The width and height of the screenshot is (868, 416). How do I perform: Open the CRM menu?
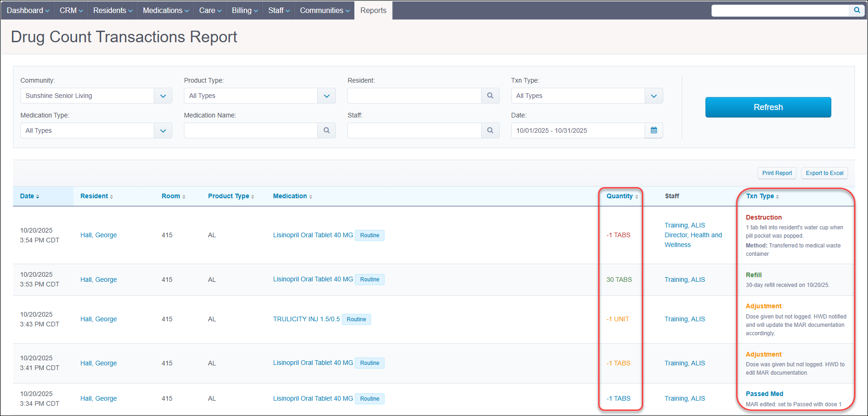point(71,10)
